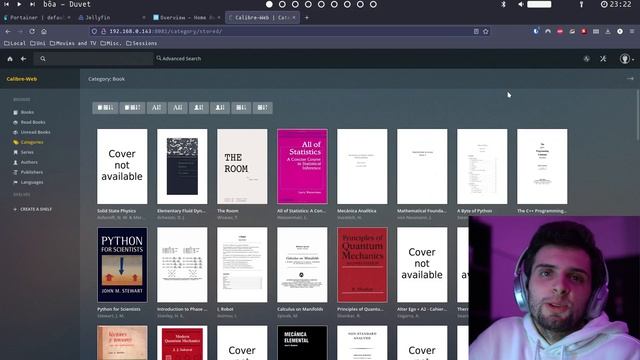Viewport: 640px width, 360px height.
Task: Switch to Portainer browser tab
Action: pos(37,18)
